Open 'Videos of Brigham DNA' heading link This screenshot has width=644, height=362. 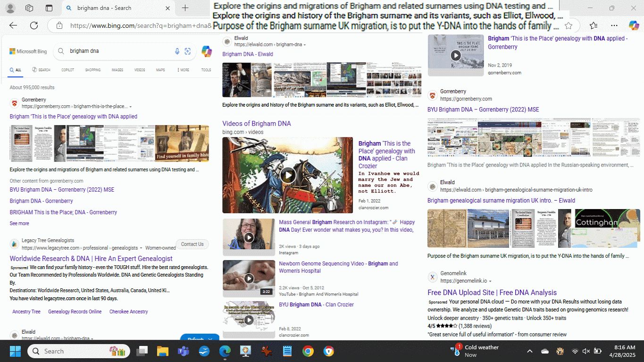click(x=257, y=124)
